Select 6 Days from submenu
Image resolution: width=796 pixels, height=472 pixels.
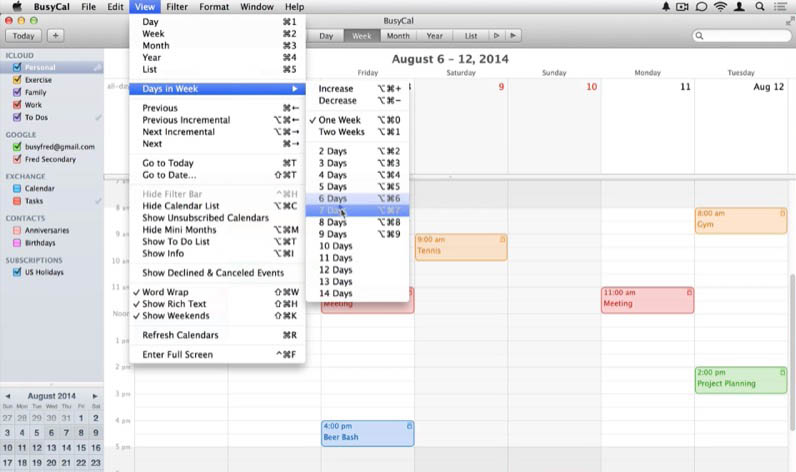pos(333,199)
